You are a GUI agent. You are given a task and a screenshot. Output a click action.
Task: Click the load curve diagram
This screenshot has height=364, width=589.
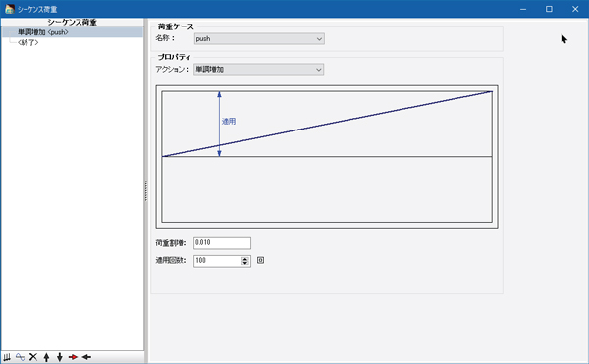click(327, 156)
